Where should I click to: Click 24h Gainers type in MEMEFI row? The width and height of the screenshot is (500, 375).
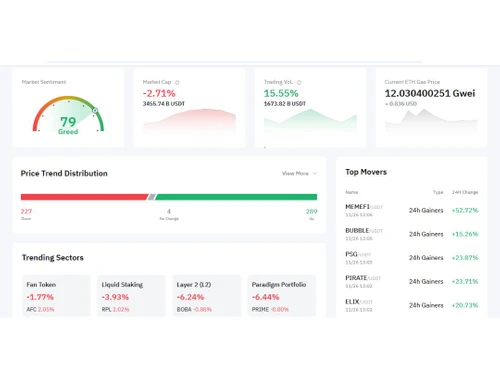426,210
